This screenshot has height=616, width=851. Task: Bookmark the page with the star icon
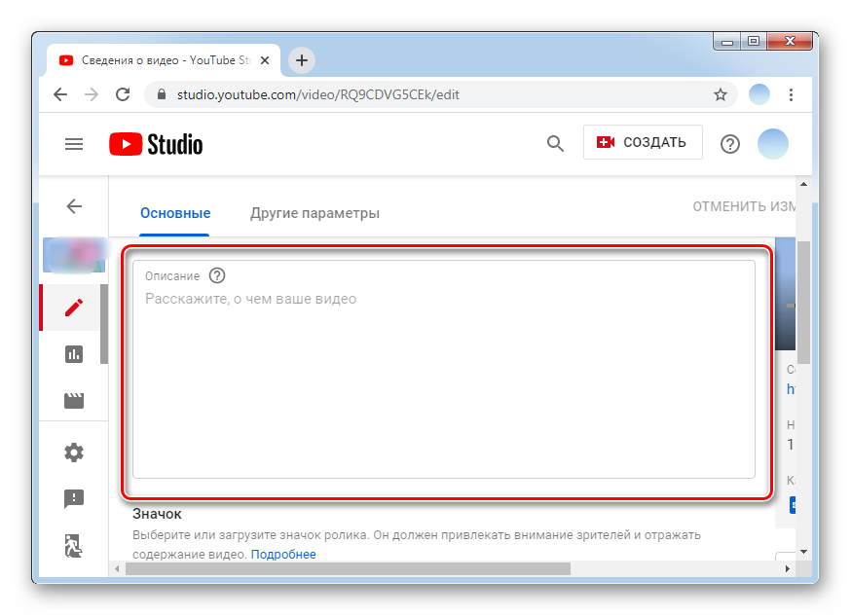(x=721, y=94)
